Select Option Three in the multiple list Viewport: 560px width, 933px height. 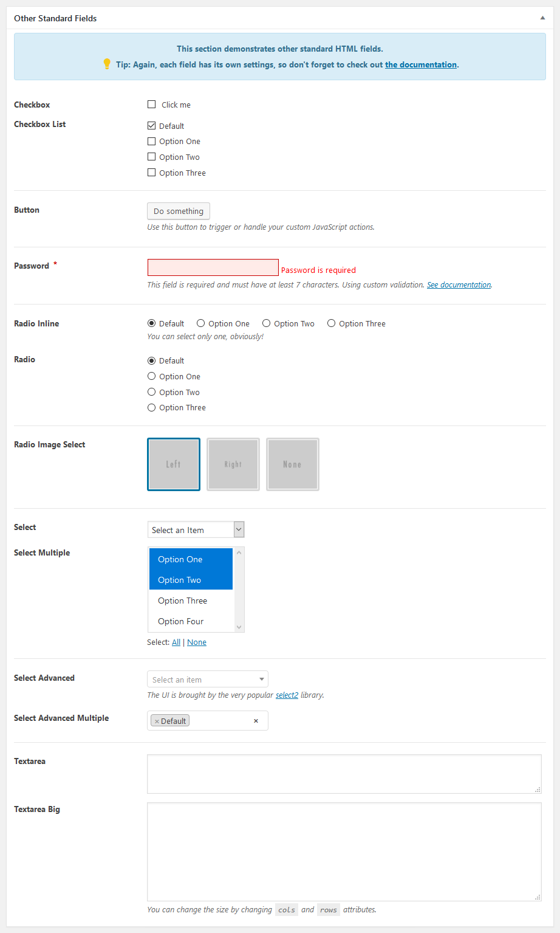point(183,601)
